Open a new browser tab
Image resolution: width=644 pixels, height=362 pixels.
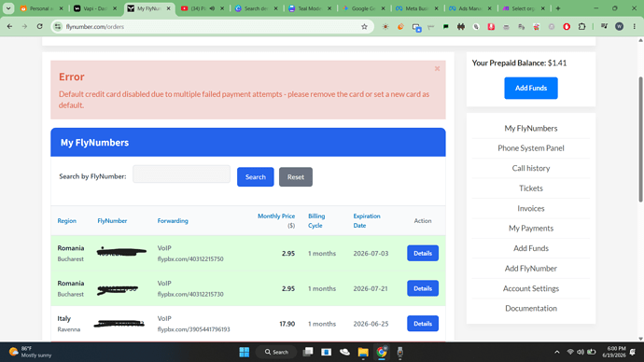[x=558, y=8]
